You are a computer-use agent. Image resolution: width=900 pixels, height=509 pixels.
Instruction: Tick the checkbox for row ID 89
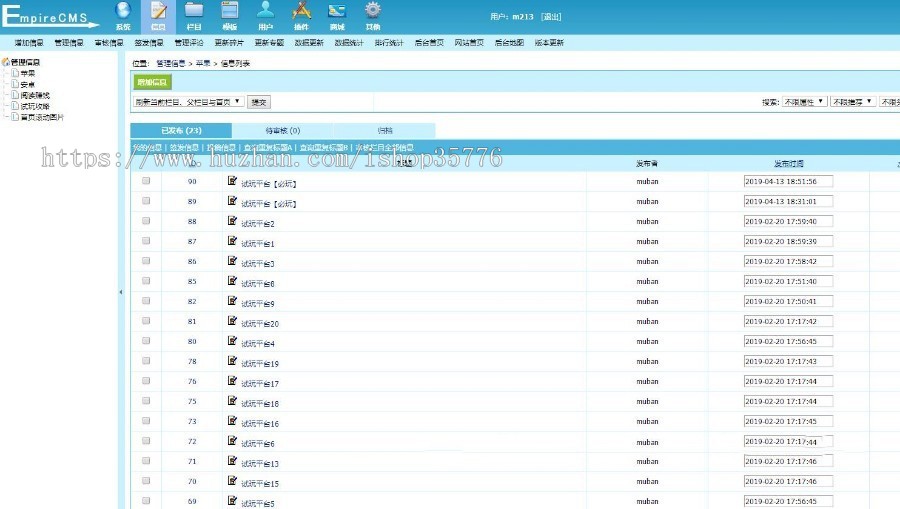[146, 201]
